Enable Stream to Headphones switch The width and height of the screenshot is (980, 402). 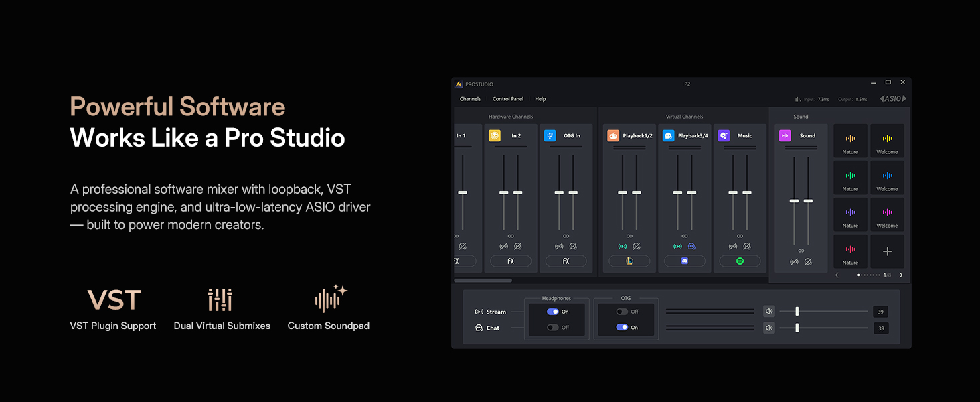(553, 312)
